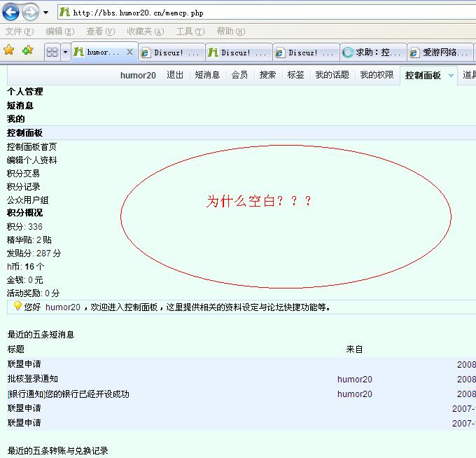
Task: Click the h币: 16 个 entry
Action: pos(25,267)
